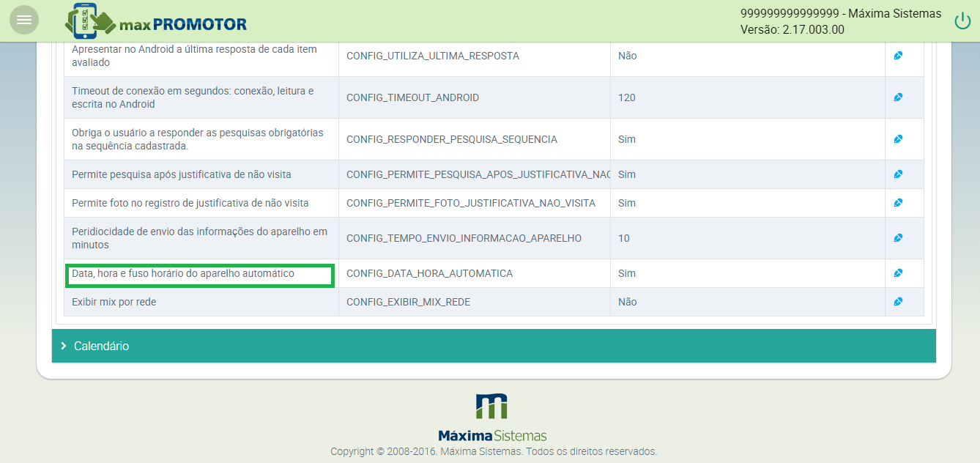The width and height of the screenshot is (980, 463).
Task: Edit CONFIG_DATA_HORA_AUTOMATICA setting
Action: (898, 273)
